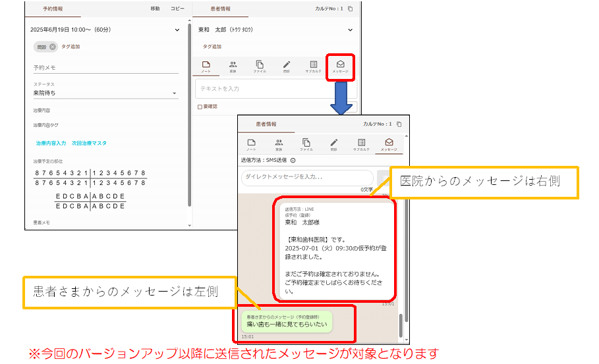Remove the 問診 tag with its x icon

pyautogui.click(x=52, y=47)
